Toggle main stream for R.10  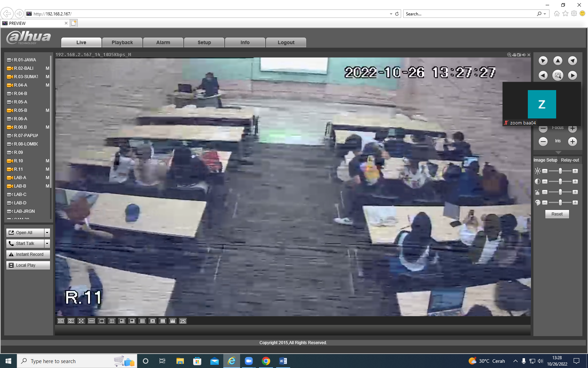pos(47,161)
